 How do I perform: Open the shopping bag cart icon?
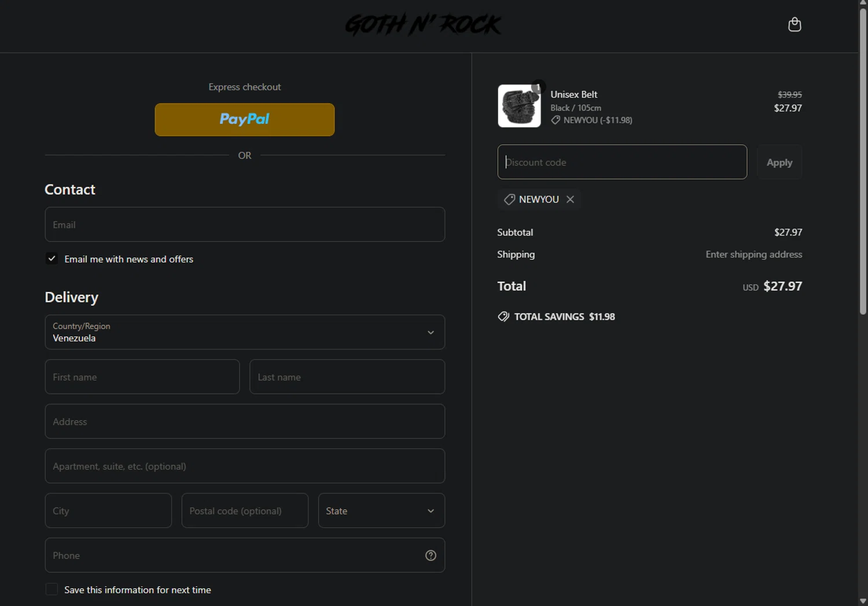pyautogui.click(x=795, y=24)
